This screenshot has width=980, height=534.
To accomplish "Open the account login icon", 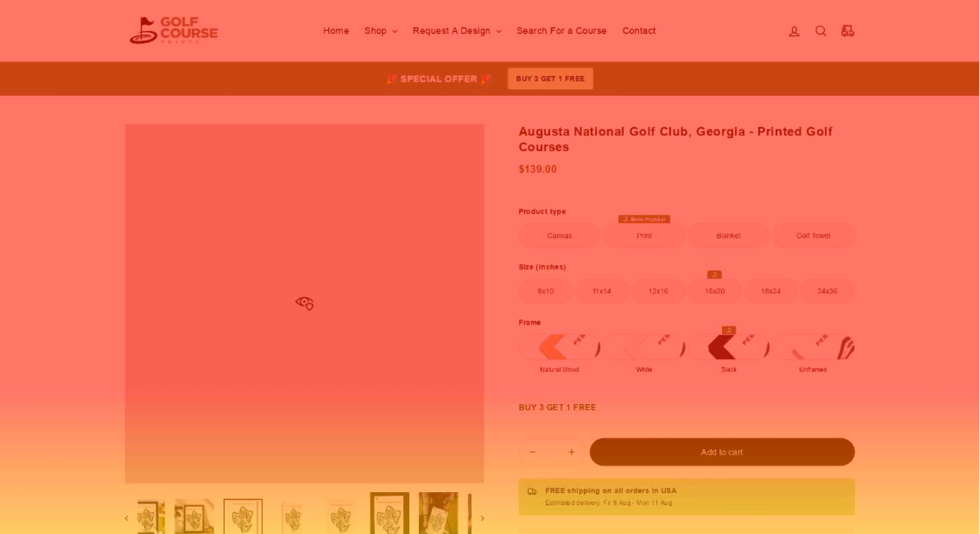I will coord(794,31).
